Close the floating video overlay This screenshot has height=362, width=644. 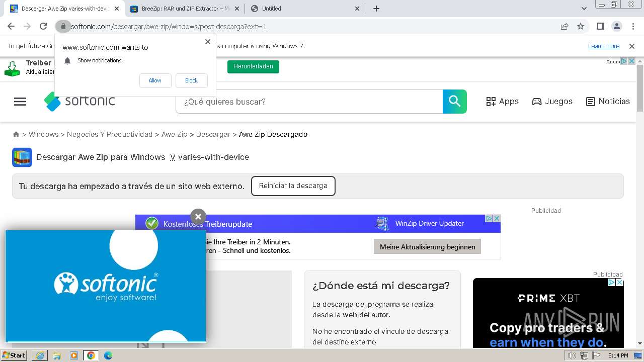pos(198,217)
